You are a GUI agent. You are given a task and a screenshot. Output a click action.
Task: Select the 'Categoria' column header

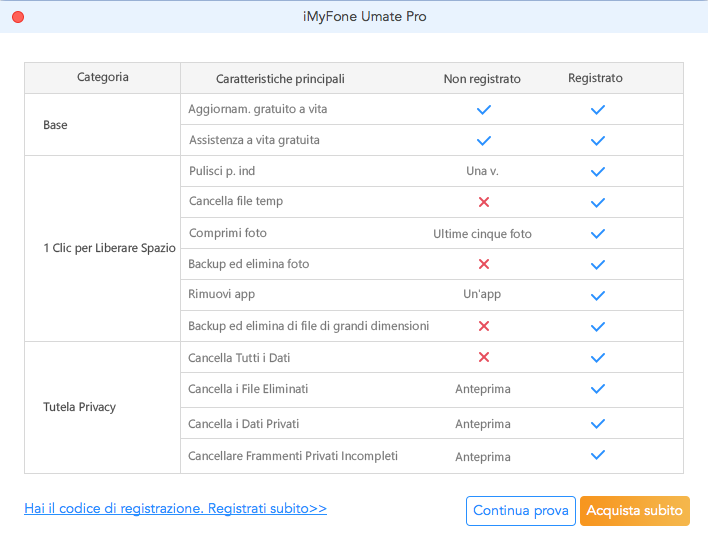(x=102, y=77)
